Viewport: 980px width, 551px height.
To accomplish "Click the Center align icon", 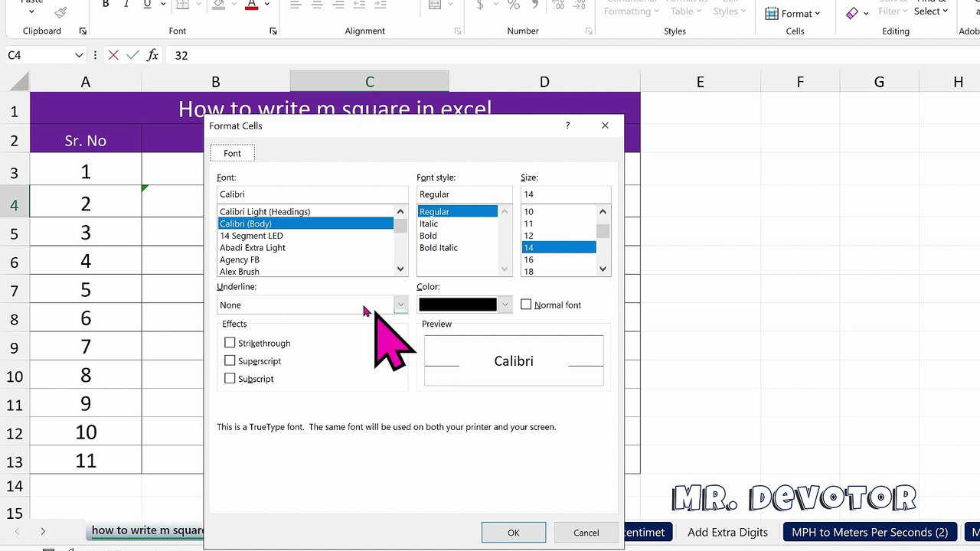I will coord(317,5).
